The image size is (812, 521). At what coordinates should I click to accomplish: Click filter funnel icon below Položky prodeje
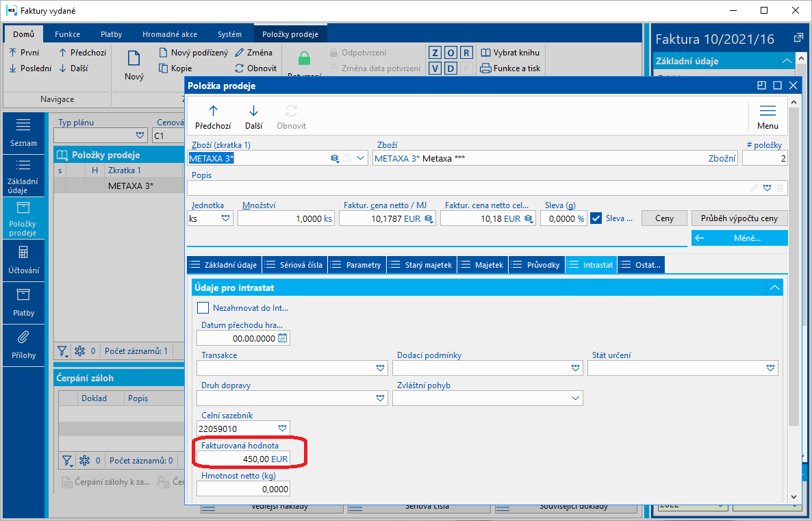tap(63, 351)
